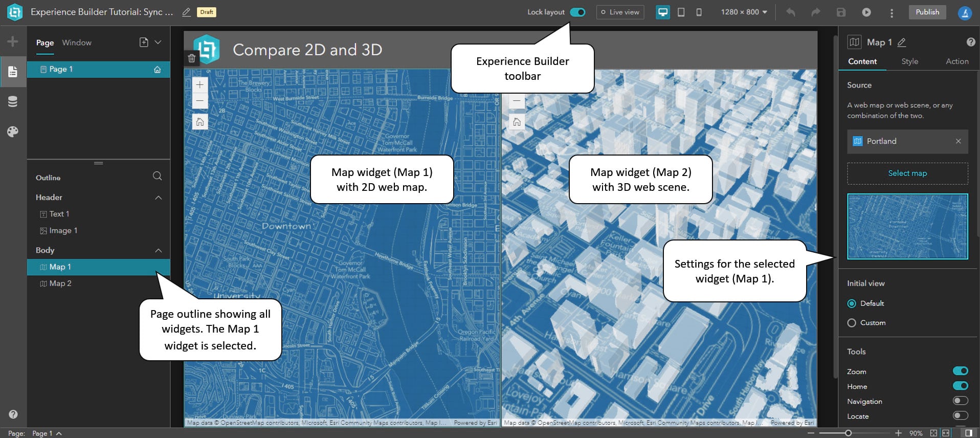Switch to desktop device view
980x438 pixels.
663,12
